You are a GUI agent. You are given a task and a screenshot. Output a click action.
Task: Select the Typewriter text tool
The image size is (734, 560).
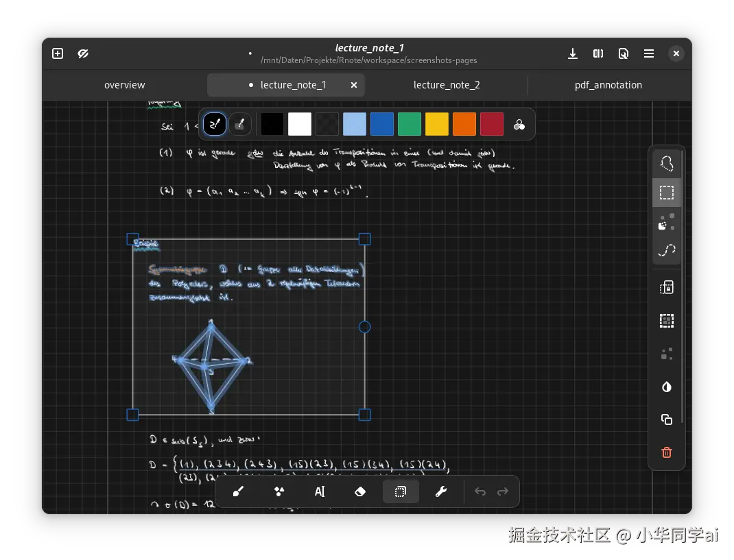tap(319, 491)
